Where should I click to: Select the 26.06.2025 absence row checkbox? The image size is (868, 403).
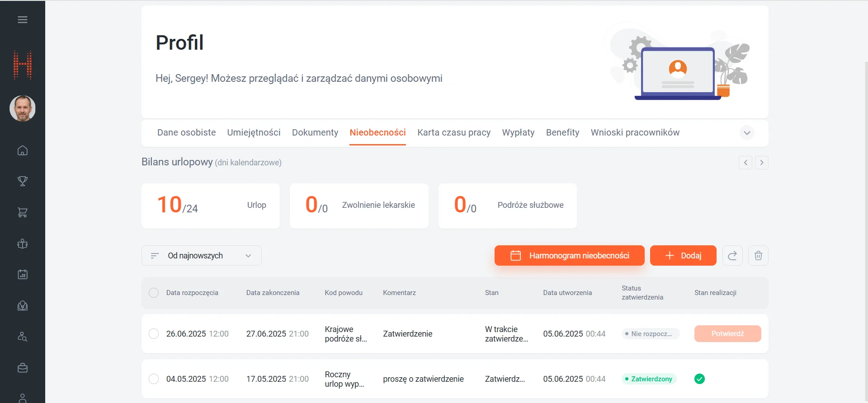154,334
